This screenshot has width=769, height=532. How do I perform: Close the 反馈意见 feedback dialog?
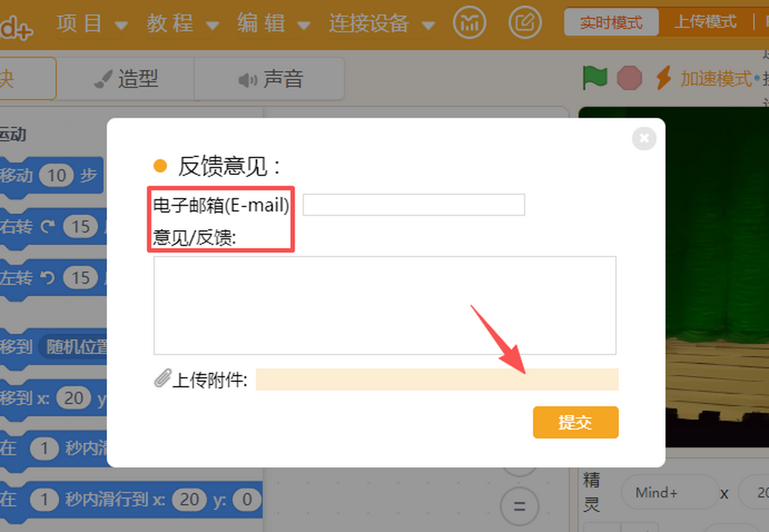click(x=644, y=138)
